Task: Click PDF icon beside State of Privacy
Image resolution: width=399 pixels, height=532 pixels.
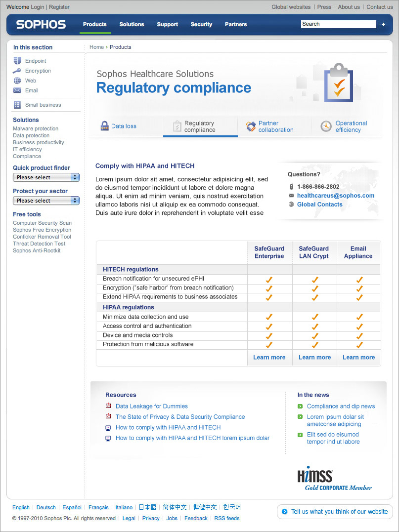Action: 108,416
